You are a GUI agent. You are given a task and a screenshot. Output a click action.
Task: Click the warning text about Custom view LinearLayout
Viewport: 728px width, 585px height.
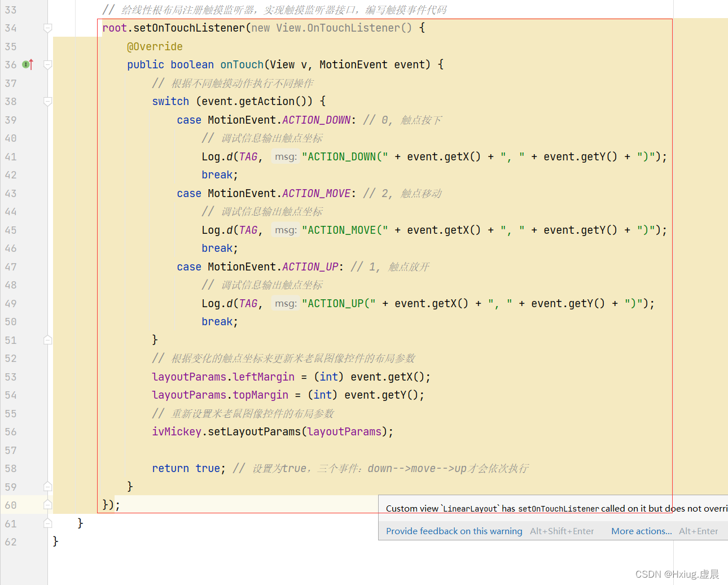coord(556,509)
